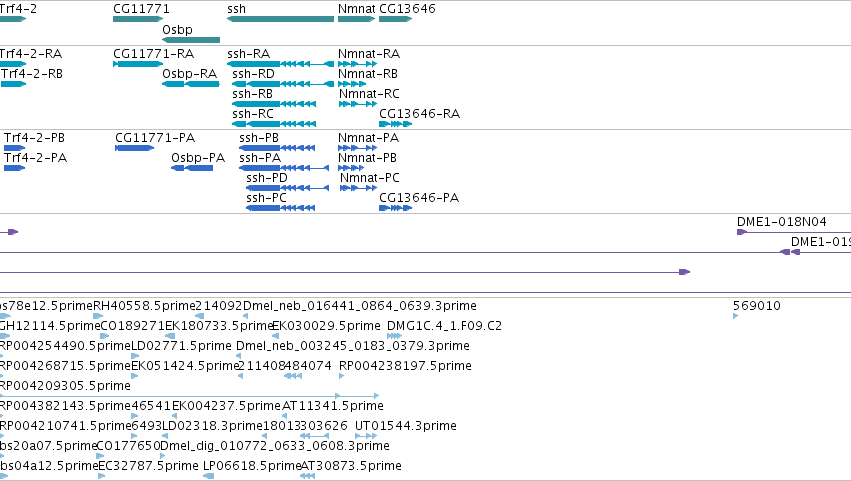This screenshot has width=851, height=481.
Task: Click the EK030029.5prime EST label
Action: 326,326
